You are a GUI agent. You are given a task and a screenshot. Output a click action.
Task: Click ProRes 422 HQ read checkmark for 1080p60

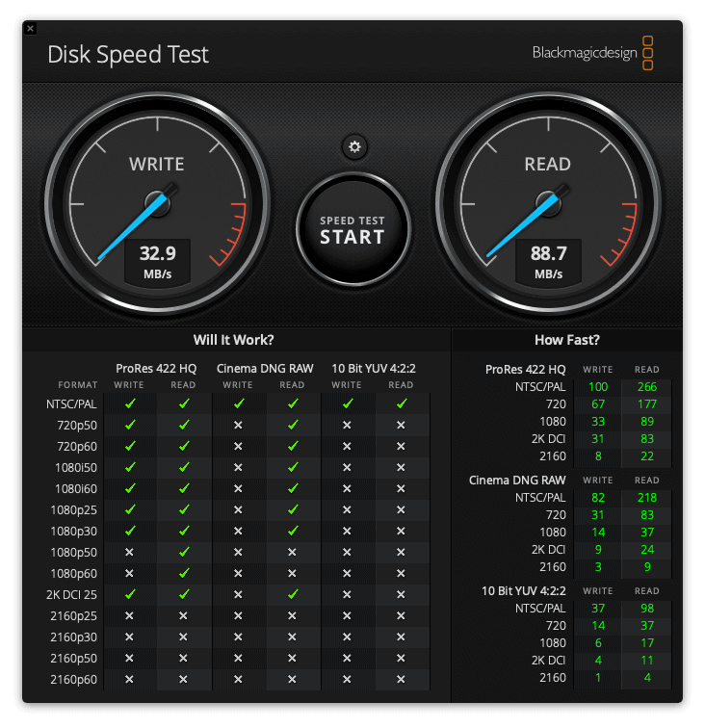pyautogui.click(x=183, y=573)
